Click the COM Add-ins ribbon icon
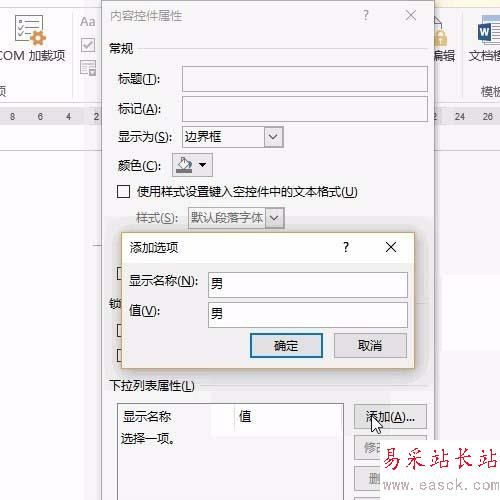500x500 pixels. point(30,31)
